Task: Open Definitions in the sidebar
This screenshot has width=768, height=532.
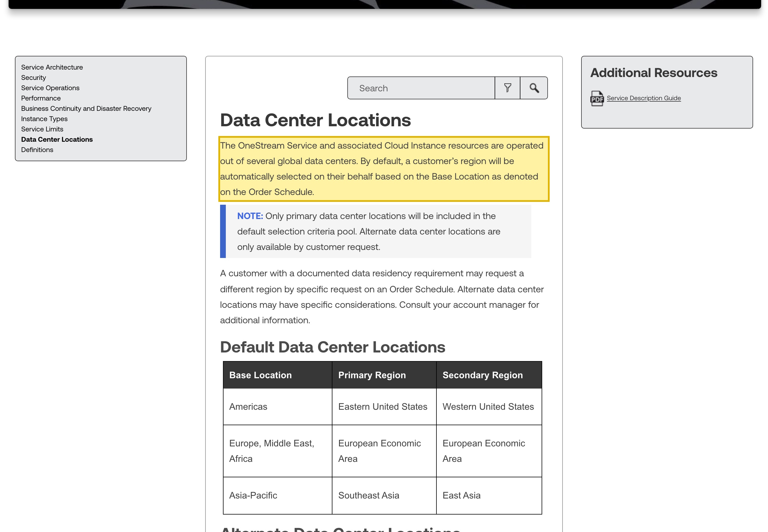Action: [x=37, y=150]
